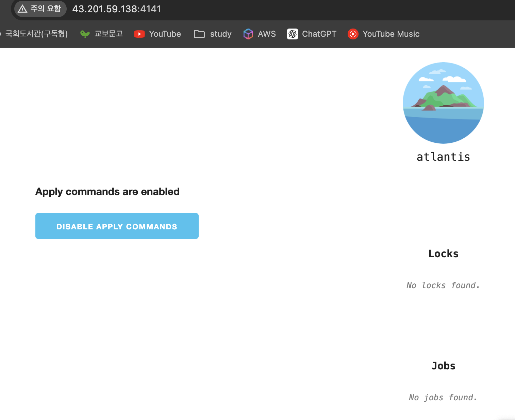Click the Jobs section heading
Viewport: 515px width, 420px height.
pos(443,366)
